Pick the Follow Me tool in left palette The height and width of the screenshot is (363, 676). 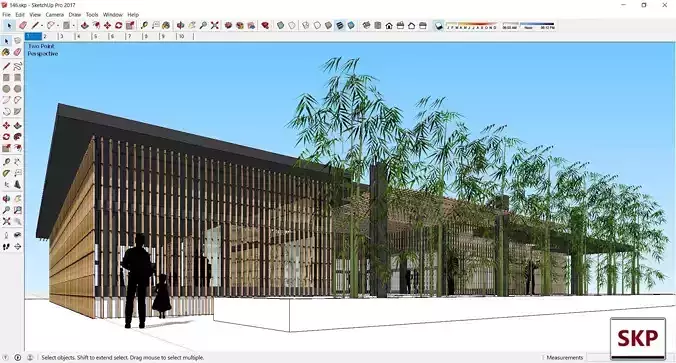[17, 137]
